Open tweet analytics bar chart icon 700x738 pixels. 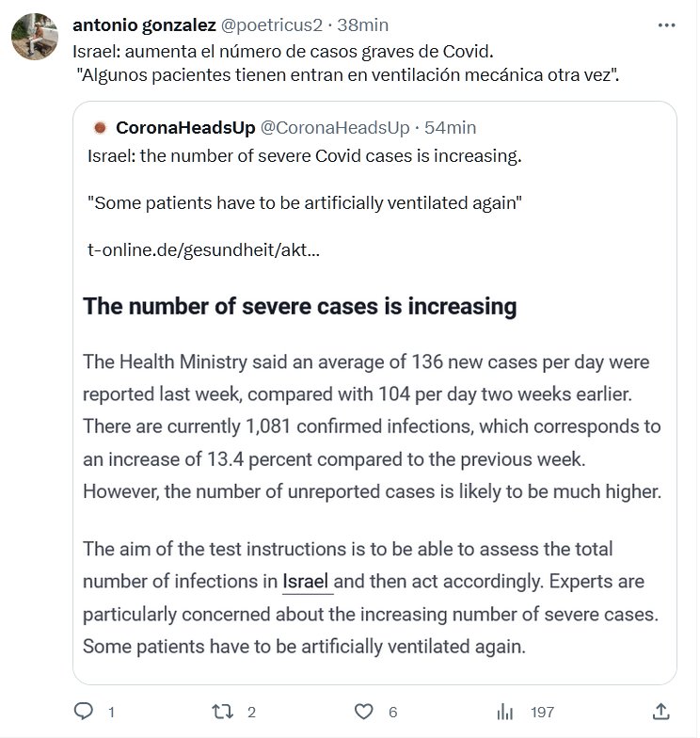coord(504,712)
